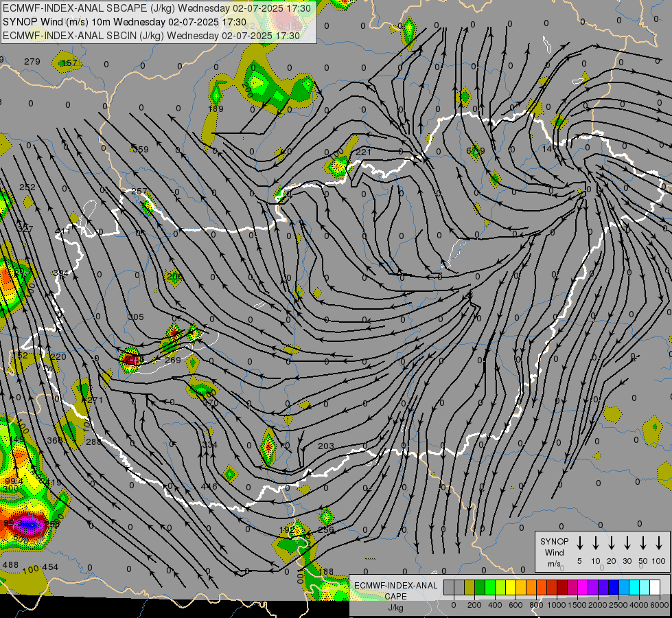
Task: Pick the olive swatch in the CAPE color scale
Action: point(470,588)
